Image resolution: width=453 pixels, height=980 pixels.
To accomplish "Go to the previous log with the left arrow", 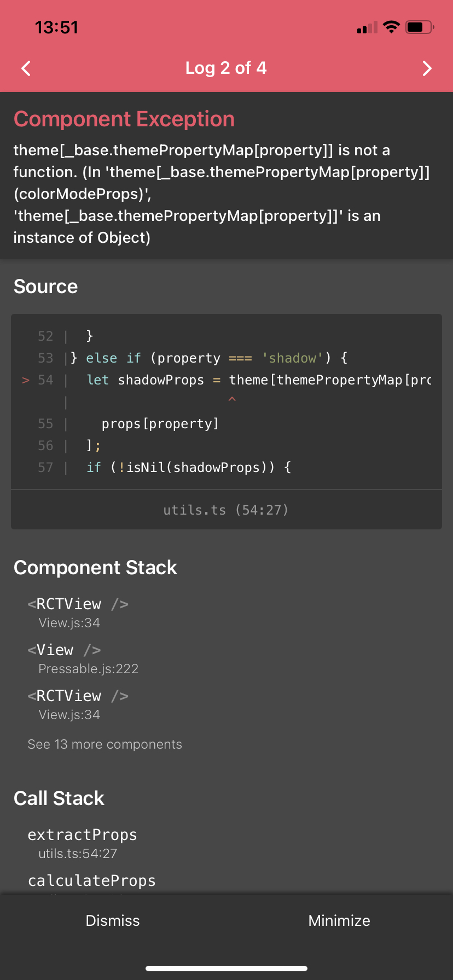I will point(26,68).
